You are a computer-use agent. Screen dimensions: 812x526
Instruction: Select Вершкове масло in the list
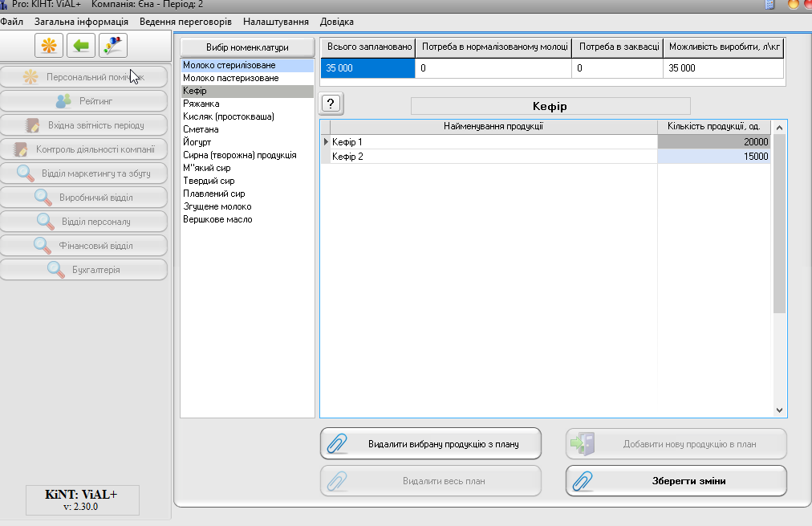[x=248, y=219]
